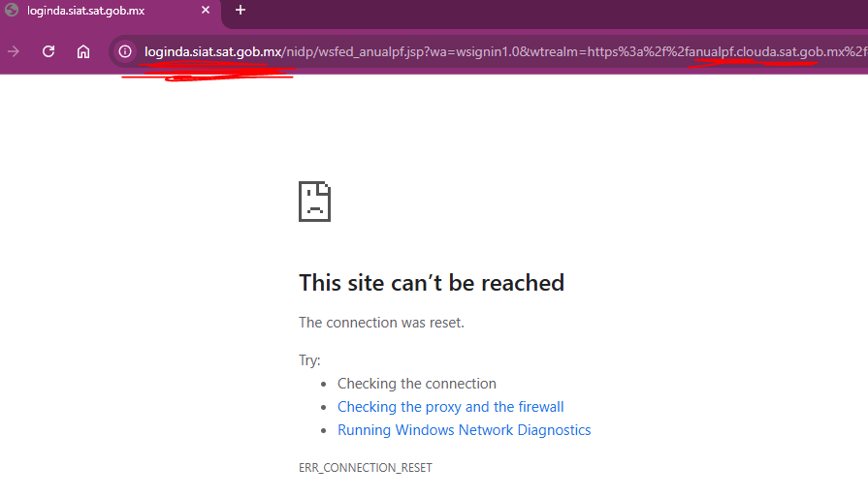Click 'This site can't be reached' heading
868x498 pixels.
point(432,283)
